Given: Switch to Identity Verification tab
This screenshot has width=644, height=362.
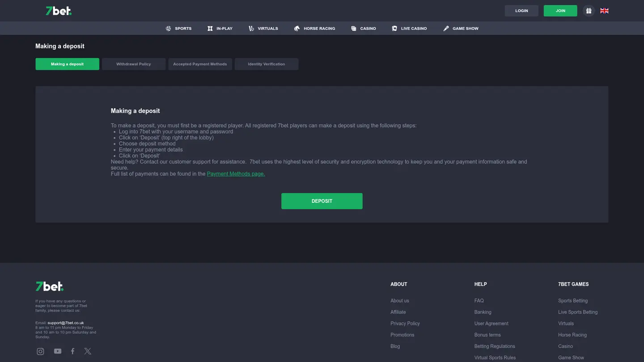Looking at the screenshot, I should click(x=267, y=64).
